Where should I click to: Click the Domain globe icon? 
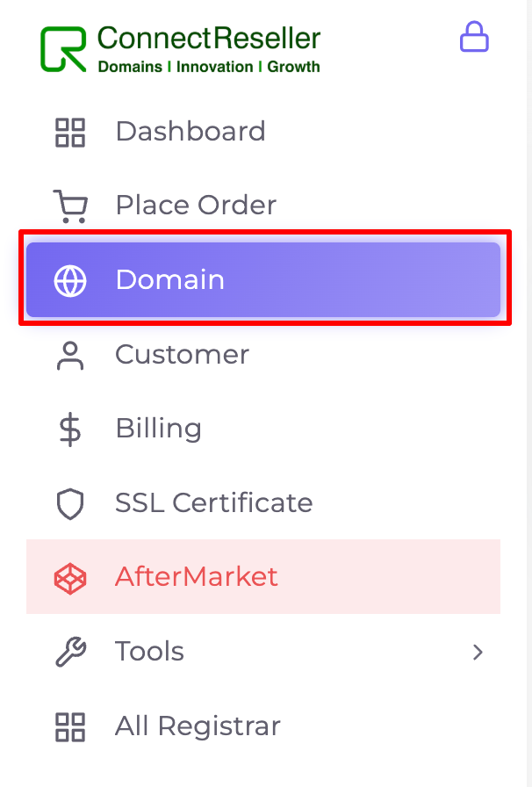point(70,280)
